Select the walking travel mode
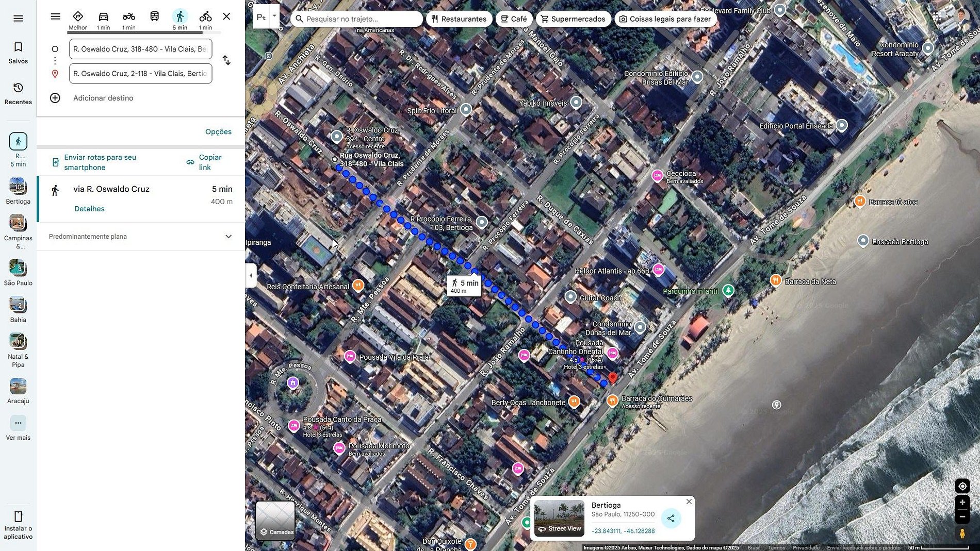The height and width of the screenshot is (551, 980). [179, 17]
